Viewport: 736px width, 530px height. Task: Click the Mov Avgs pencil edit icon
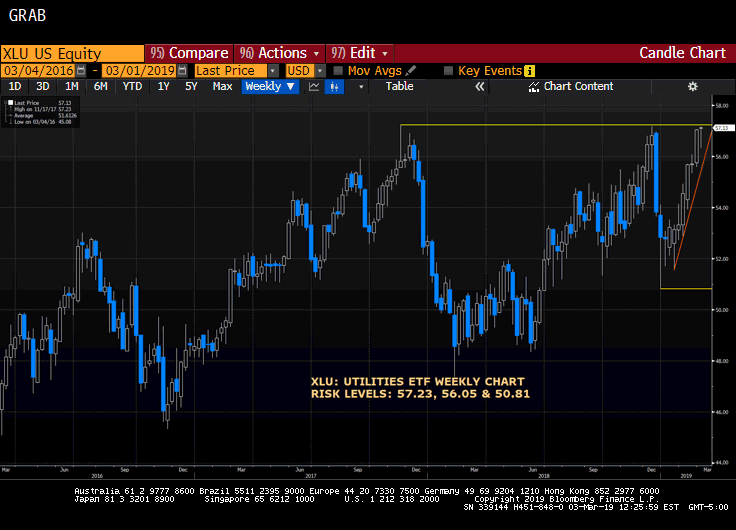(x=411, y=70)
